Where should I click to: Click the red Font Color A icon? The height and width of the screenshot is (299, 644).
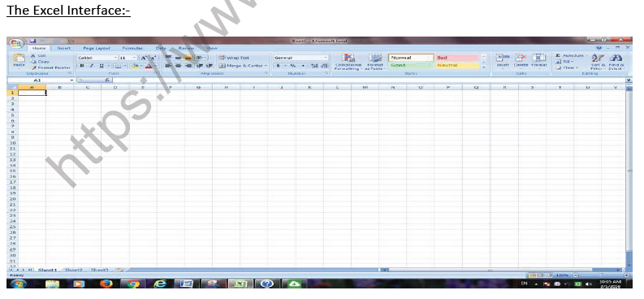coord(149,66)
